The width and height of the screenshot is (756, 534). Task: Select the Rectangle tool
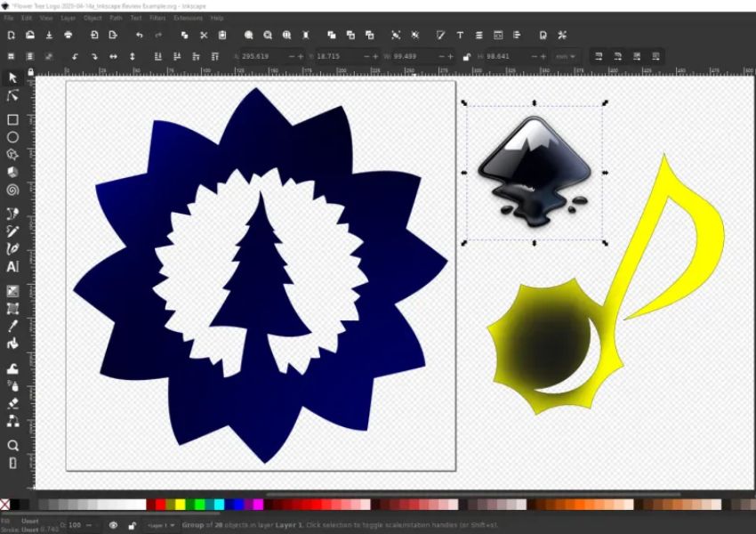pos(12,119)
